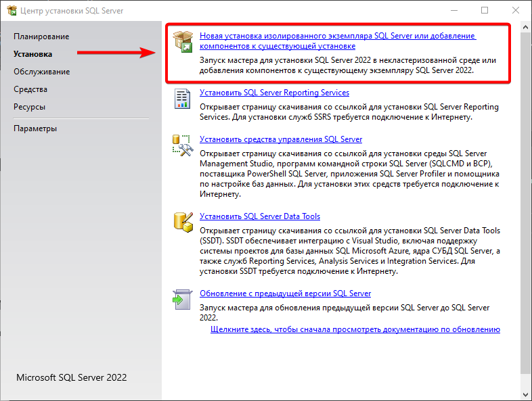The height and width of the screenshot is (401, 532).
Task: Switch to the Обслуживание section
Action: pyautogui.click(x=42, y=72)
